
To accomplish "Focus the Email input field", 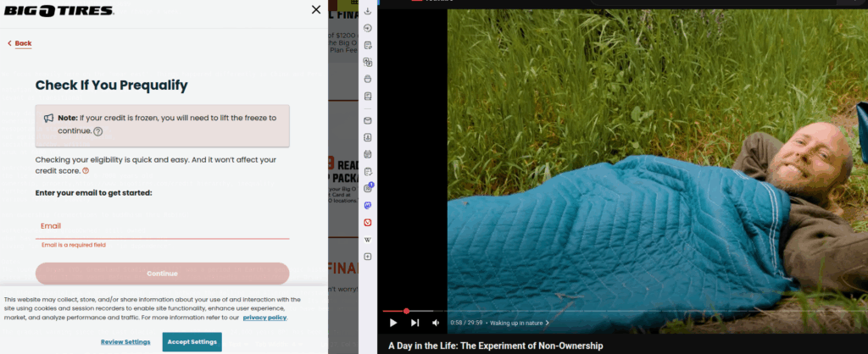I will [x=162, y=226].
